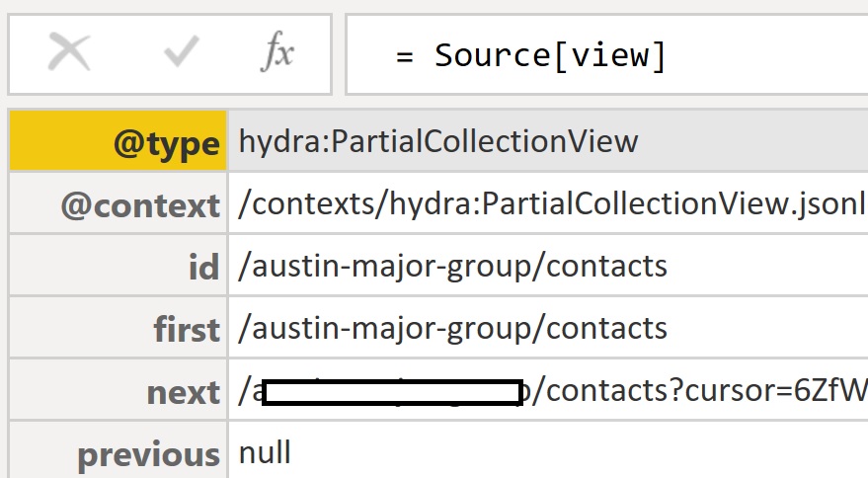
Task: Select the next field name cell
Action: (118, 390)
